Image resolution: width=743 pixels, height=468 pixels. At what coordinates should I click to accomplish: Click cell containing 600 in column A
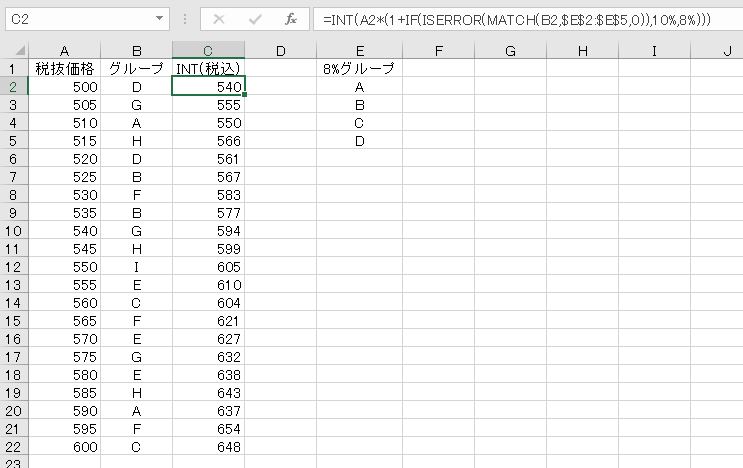pyautogui.click(x=64, y=447)
